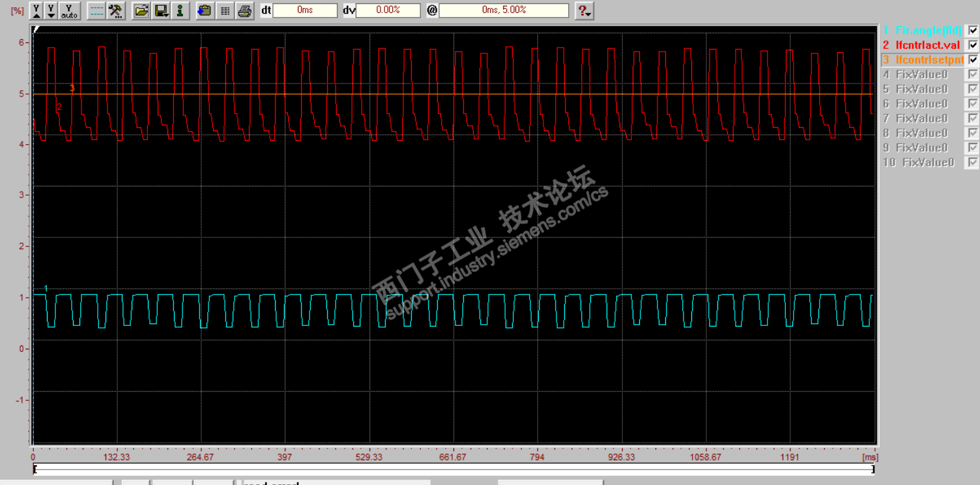Open the hammer and wrench settings tool
The height and width of the screenshot is (485, 980).
(115, 10)
